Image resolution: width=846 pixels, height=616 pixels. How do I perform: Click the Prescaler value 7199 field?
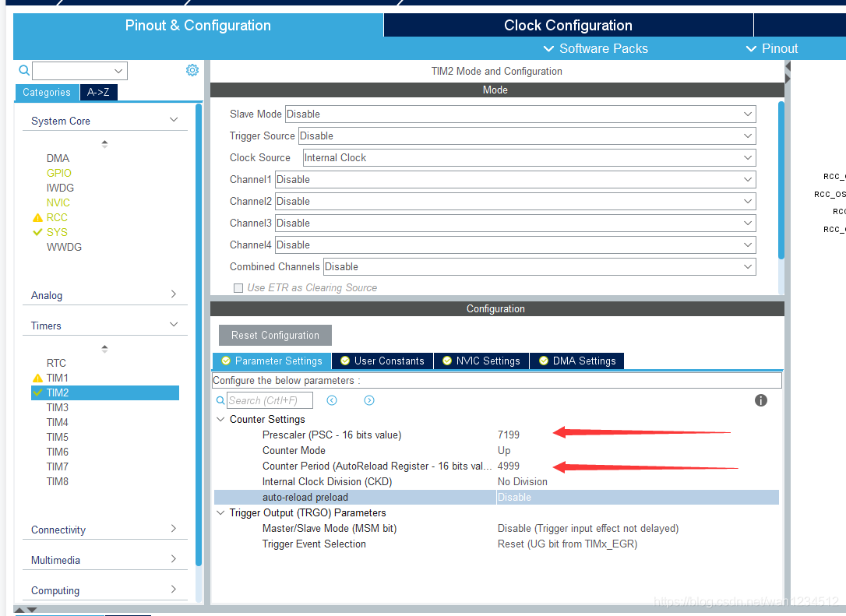pos(509,435)
